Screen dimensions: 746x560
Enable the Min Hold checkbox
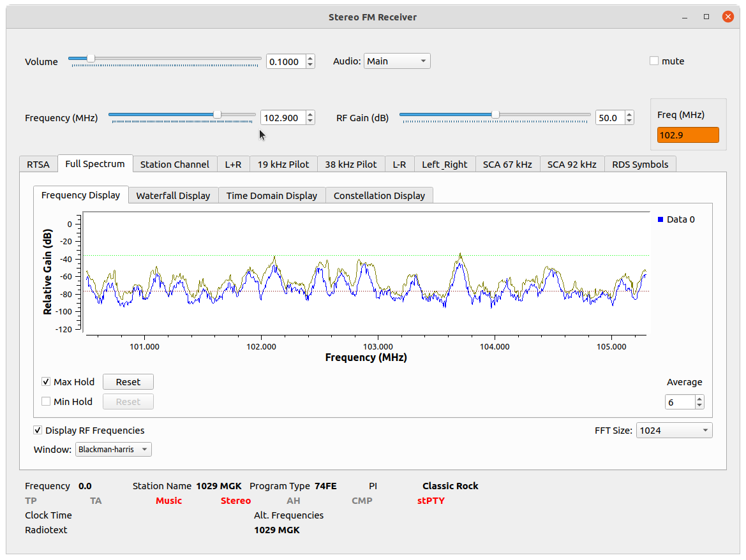(x=46, y=402)
